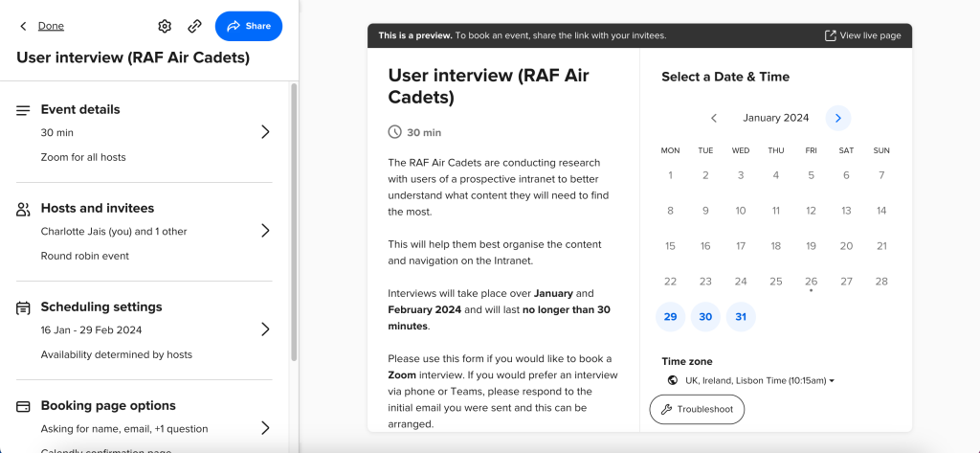The height and width of the screenshot is (453, 980).
Task: Open the UK, Ireland, Lisbon Time dropdown
Action: point(759,380)
